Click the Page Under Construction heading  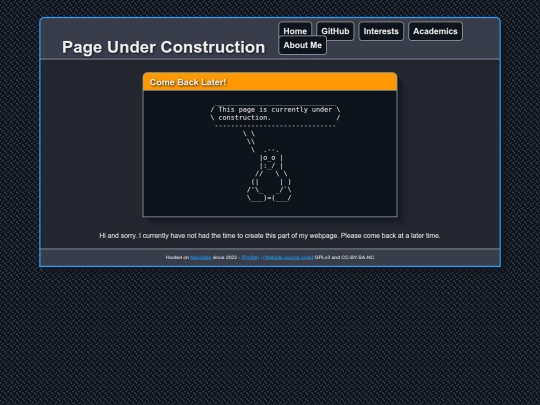pyautogui.click(x=164, y=47)
